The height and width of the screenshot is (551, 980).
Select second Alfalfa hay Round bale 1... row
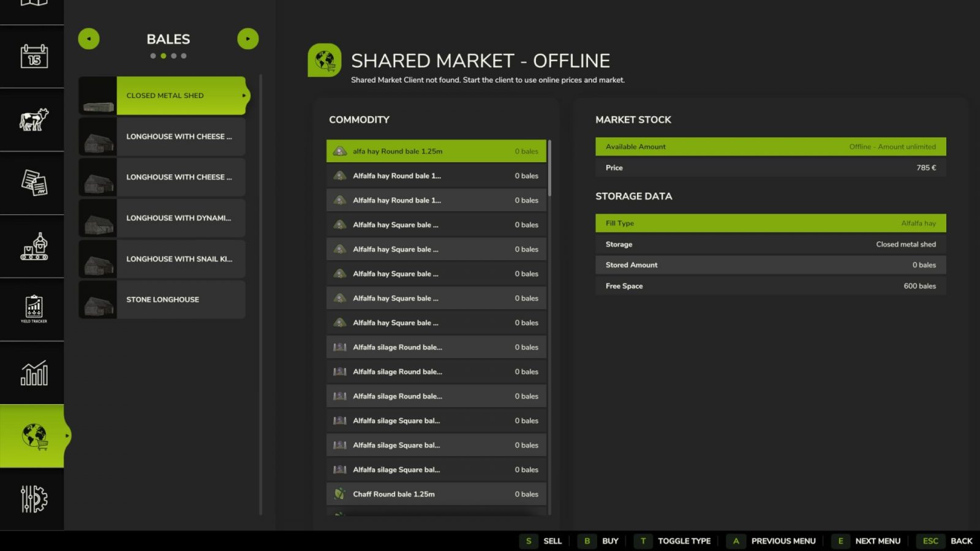[x=436, y=200]
